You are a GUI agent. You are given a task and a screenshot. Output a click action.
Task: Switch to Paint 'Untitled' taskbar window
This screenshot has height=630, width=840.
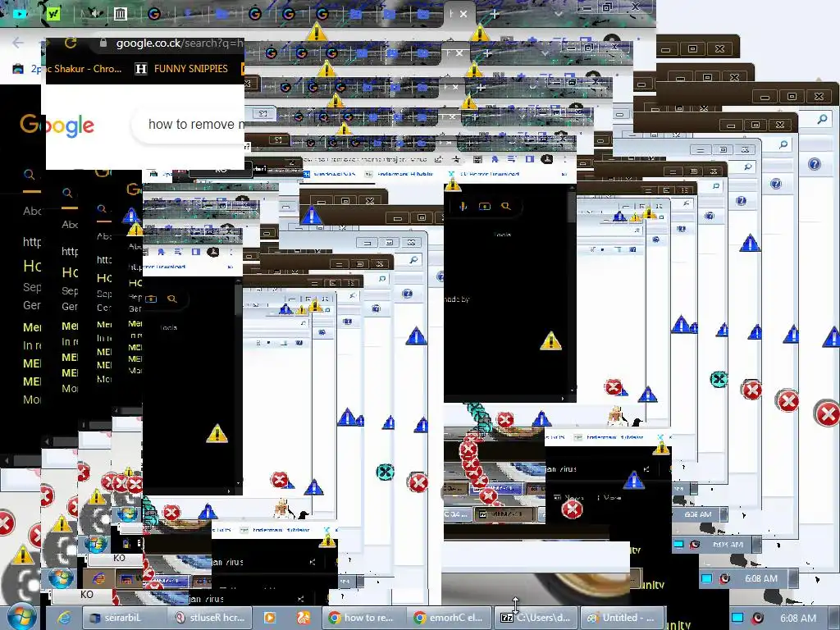tap(622, 618)
